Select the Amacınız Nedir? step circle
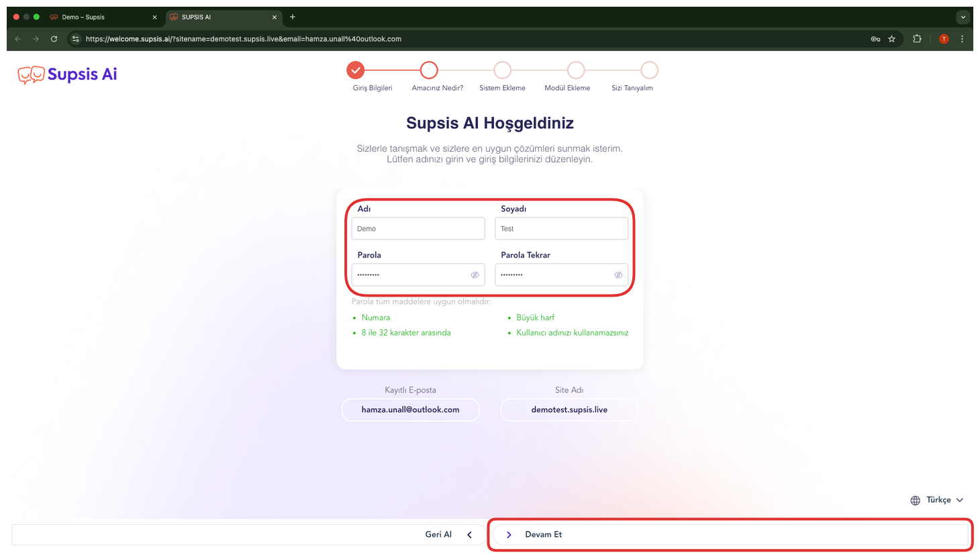The height and width of the screenshot is (557, 980). click(x=429, y=70)
